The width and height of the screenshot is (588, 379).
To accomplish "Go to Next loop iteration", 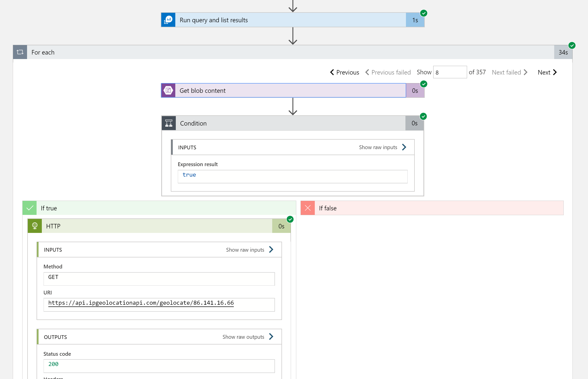I will tap(547, 72).
